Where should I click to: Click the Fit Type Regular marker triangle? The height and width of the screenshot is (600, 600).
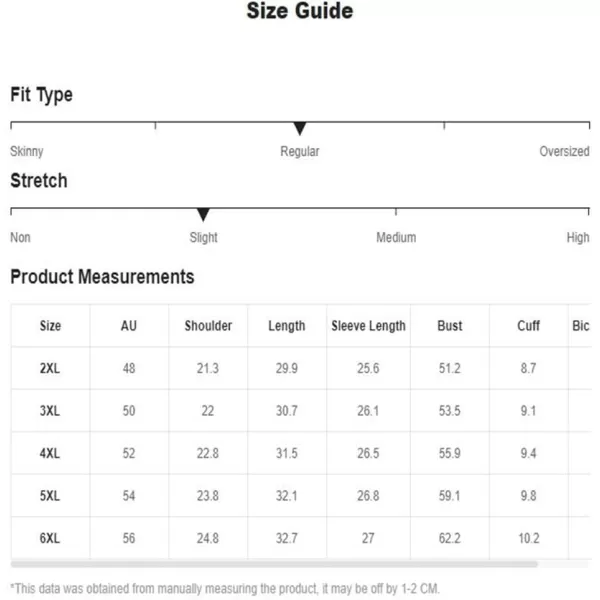300,129
